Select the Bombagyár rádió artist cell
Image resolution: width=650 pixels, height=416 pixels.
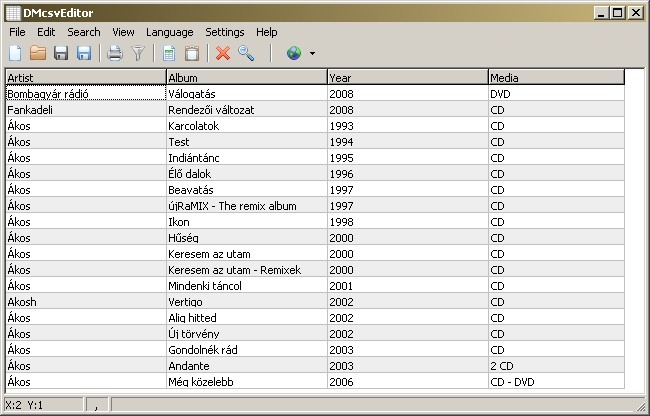[85, 94]
